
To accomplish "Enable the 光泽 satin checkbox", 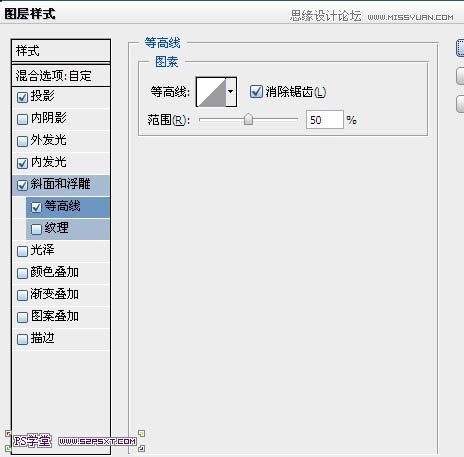I will (x=22, y=251).
